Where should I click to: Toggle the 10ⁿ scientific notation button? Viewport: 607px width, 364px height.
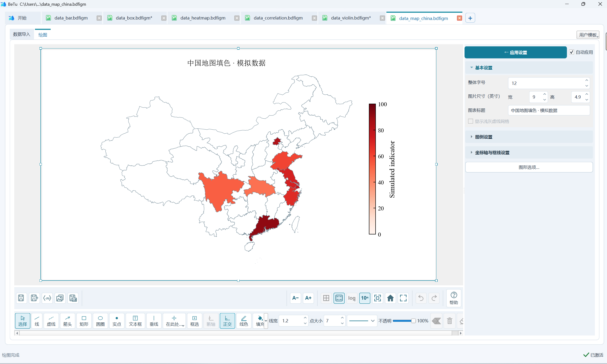click(x=365, y=298)
